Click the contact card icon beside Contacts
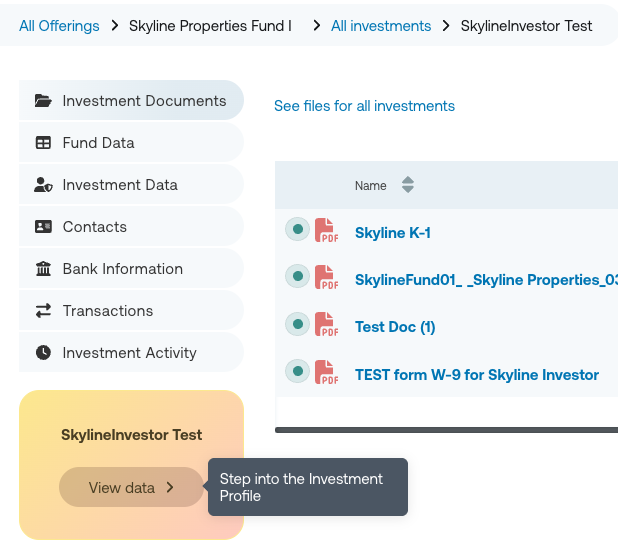The height and width of the screenshot is (554, 618). (x=43, y=227)
